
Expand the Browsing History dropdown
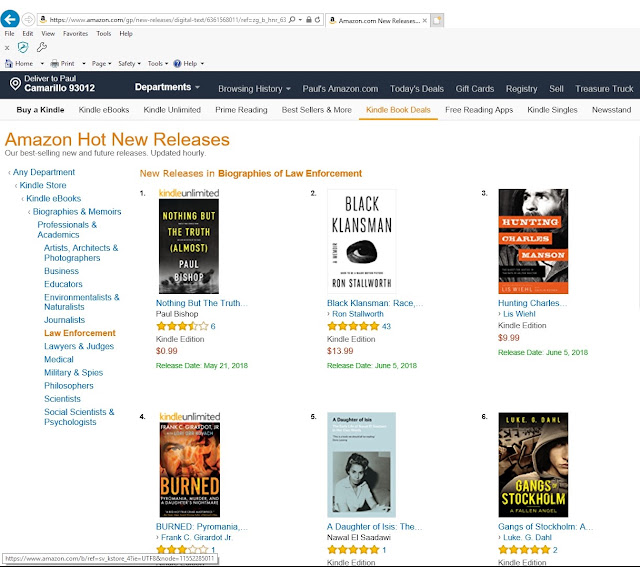click(x=254, y=89)
